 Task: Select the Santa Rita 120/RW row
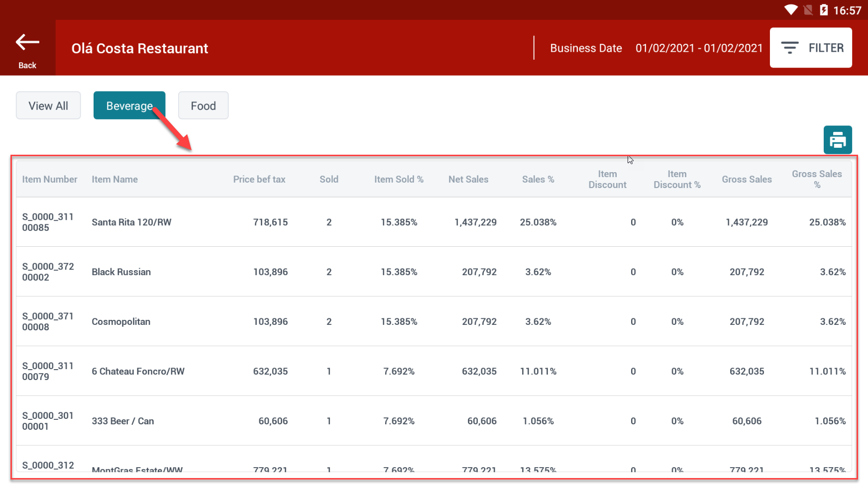(x=131, y=222)
